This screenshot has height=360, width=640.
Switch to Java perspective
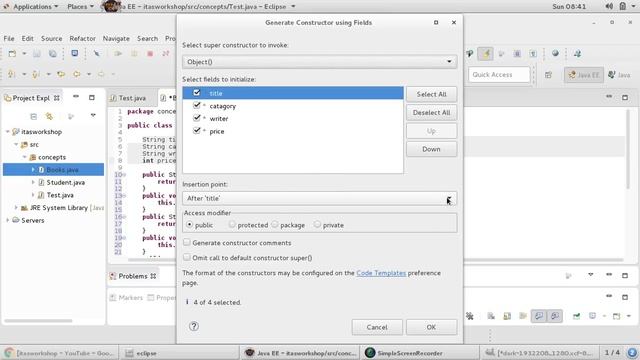pyautogui.click(x=619, y=75)
